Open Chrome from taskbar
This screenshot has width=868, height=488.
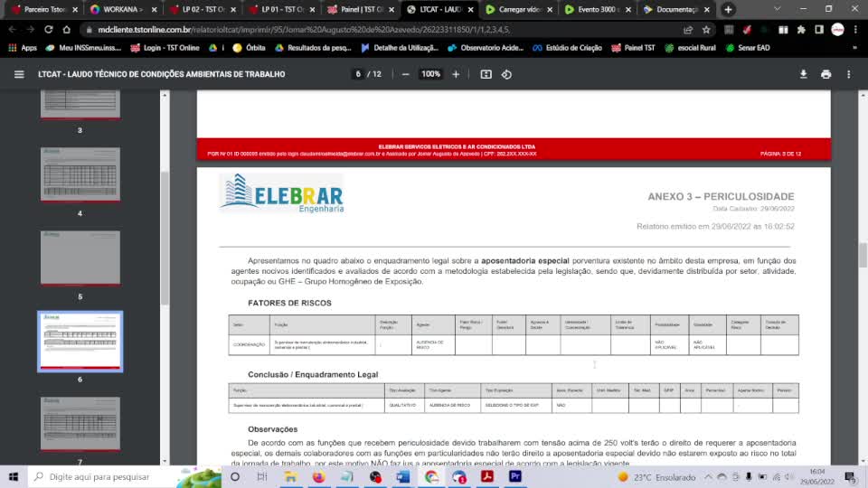tap(431, 476)
